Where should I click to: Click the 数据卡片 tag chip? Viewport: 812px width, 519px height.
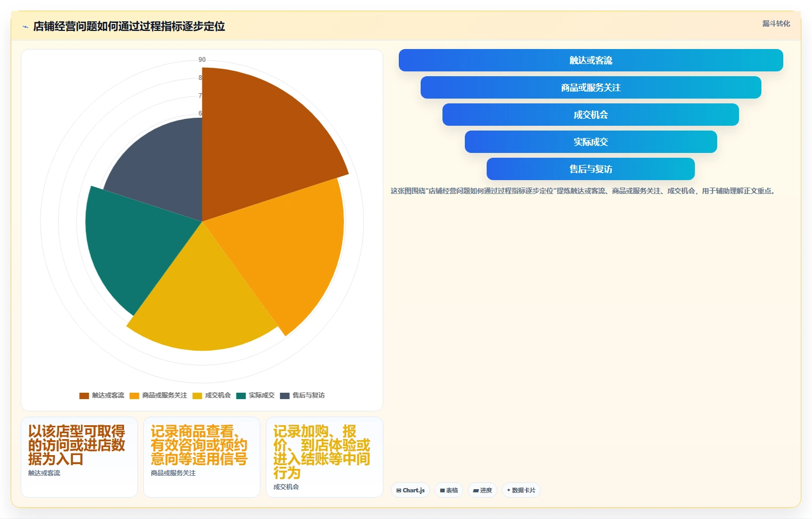tap(521, 490)
